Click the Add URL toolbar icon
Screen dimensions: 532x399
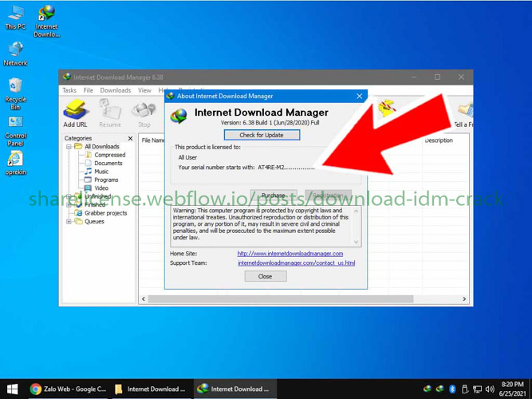(75, 113)
